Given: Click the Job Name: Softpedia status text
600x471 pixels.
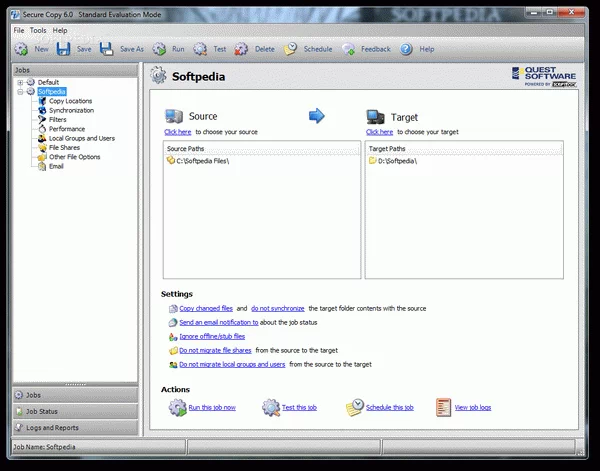Looking at the screenshot, I should pos(44,447).
